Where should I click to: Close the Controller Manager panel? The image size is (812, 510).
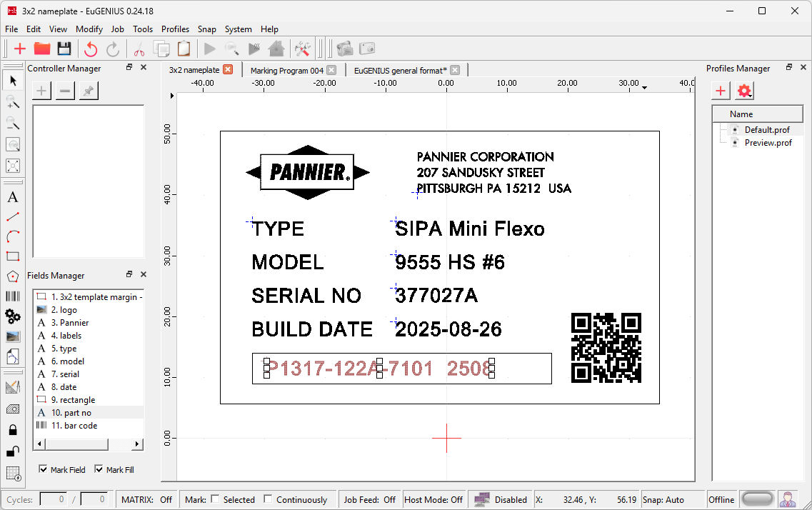(x=144, y=67)
